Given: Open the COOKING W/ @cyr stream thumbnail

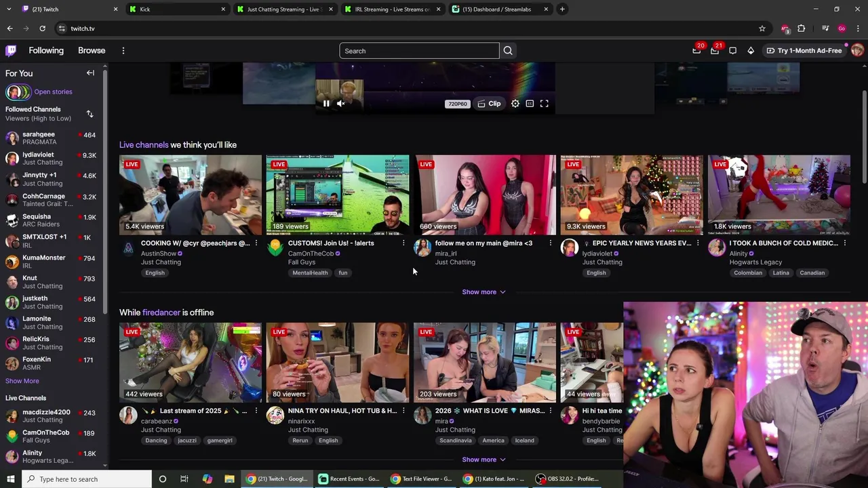Looking at the screenshot, I should [x=191, y=195].
